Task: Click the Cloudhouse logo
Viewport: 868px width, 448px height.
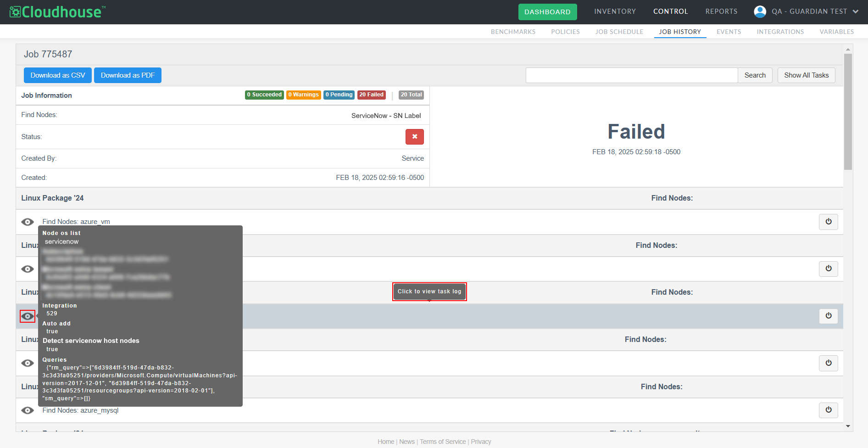Action: click(57, 12)
